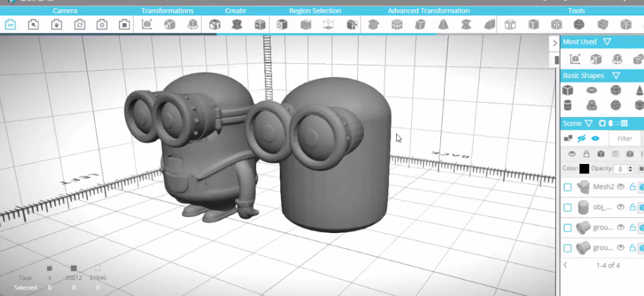Open the 3D text create tool
Image resolution: width=644 pixels, height=296 pixels.
pos(215,25)
